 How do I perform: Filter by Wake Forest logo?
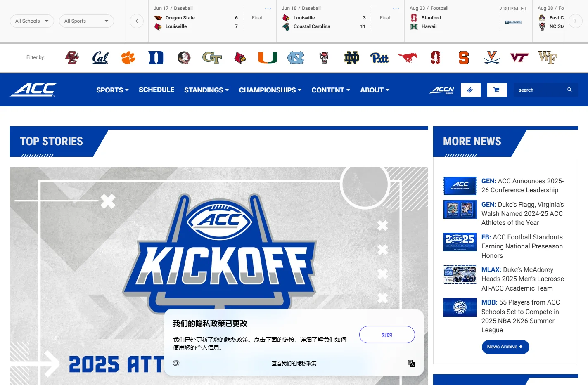pos(548,58)
